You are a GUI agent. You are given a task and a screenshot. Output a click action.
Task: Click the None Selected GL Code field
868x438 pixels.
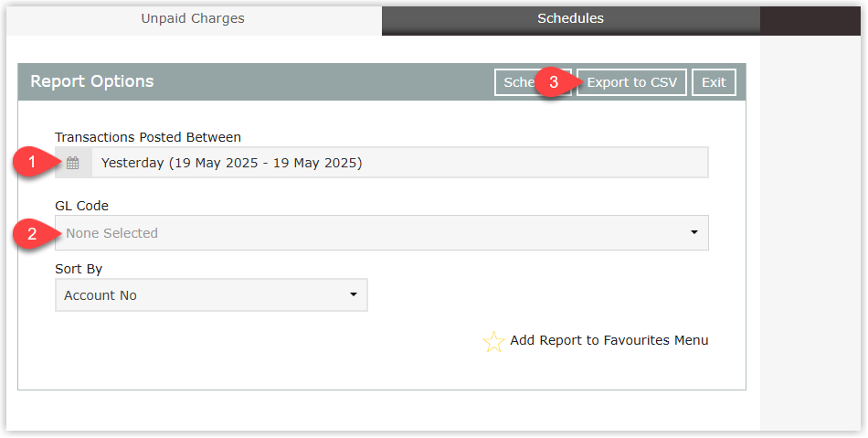point(381,232)
